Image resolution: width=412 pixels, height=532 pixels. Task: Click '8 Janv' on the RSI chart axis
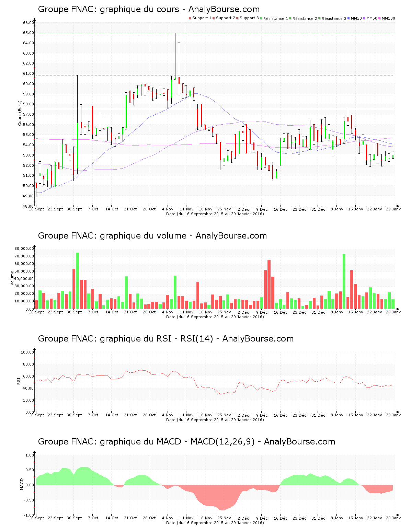[x=337, y=415]
